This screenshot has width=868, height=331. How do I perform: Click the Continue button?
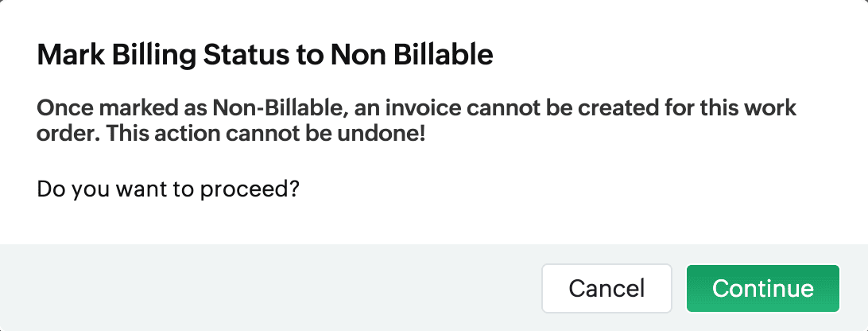[x=762, y=288]
